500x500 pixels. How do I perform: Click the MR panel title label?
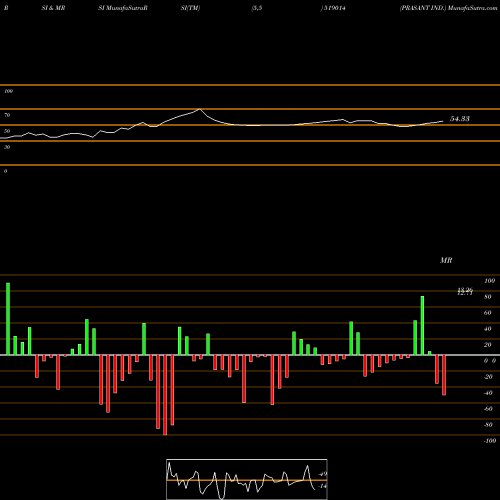pos(446,260)
